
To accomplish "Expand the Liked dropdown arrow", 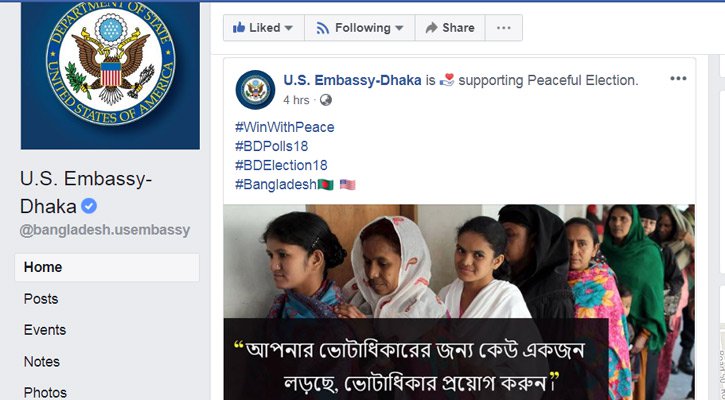I will 289,28.
